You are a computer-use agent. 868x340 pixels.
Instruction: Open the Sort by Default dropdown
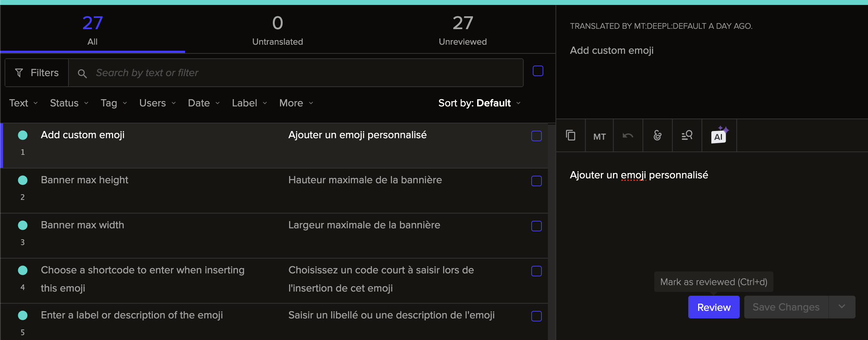(x=479, y=103)
